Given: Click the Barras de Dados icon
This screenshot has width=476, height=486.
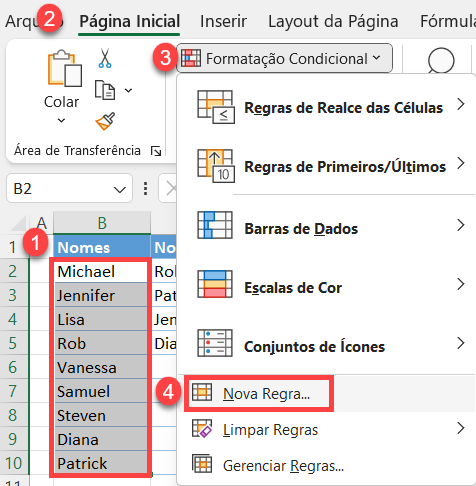Looking at the screenshot, I should [x=215, y=225].
